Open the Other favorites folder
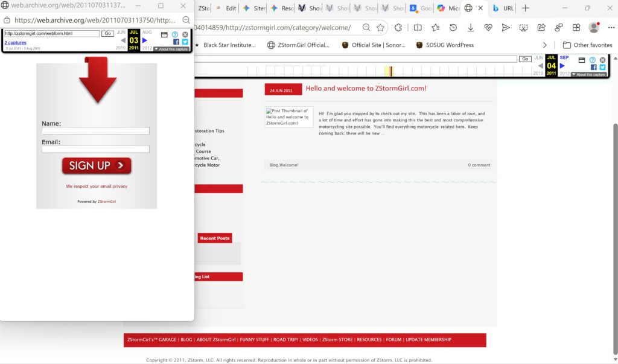 click(x=588, y=45)
